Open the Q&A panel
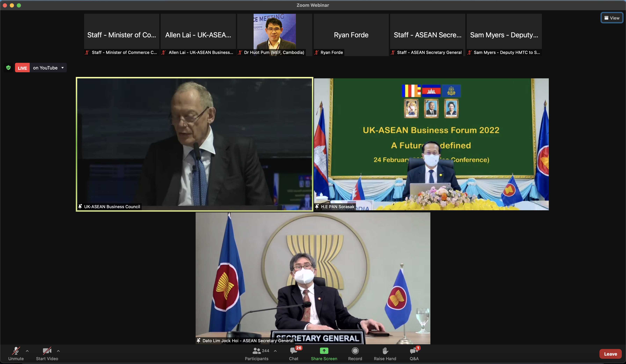 point(414,354)
